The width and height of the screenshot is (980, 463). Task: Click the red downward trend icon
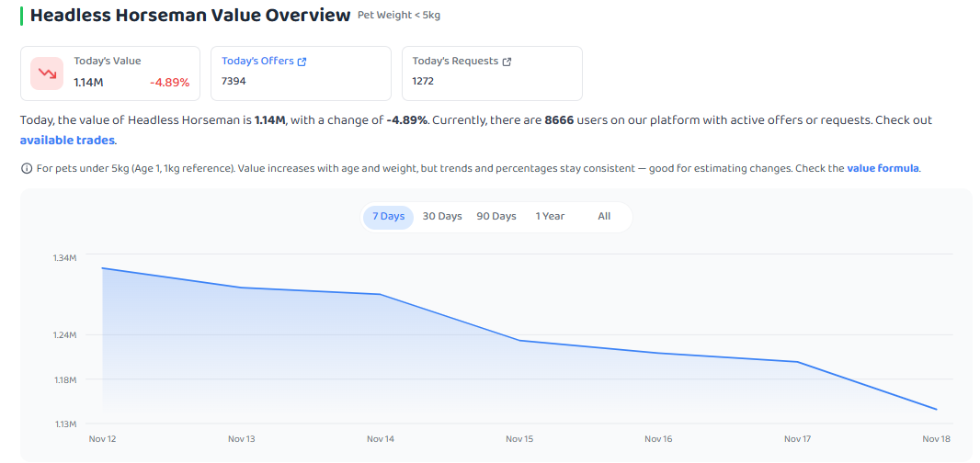(x=47, y=73)
